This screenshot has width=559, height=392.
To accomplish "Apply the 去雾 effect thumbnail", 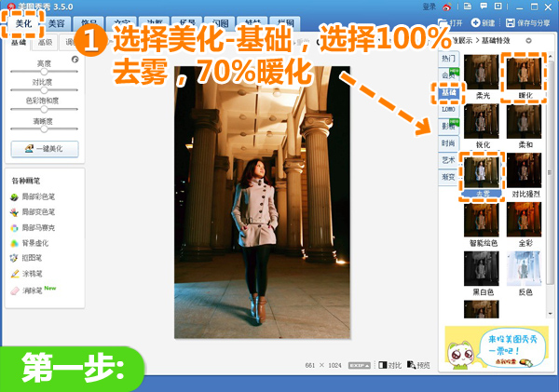I will pos(482,172).
